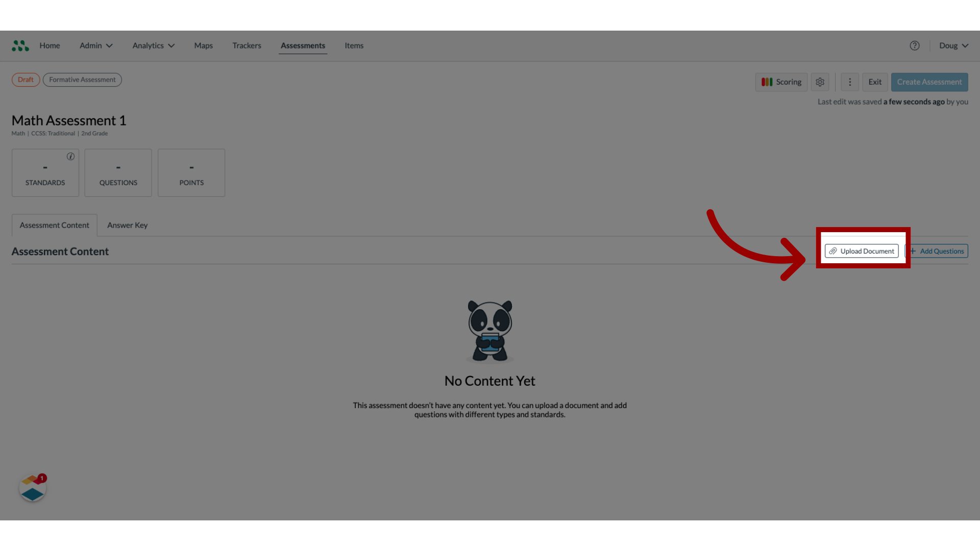Click the three-dot more options icon
Viewport: 980px width, 551px height.
pos(850,82)
